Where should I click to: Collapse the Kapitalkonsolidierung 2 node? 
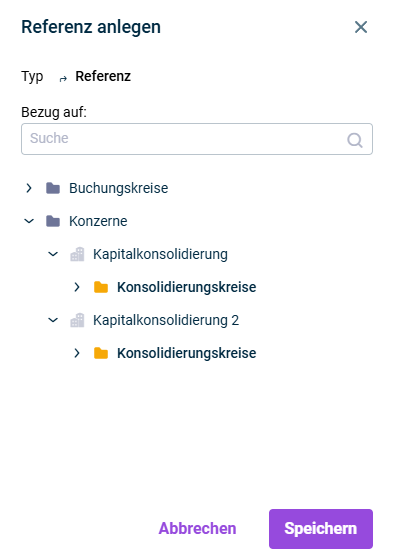(53, 320)
